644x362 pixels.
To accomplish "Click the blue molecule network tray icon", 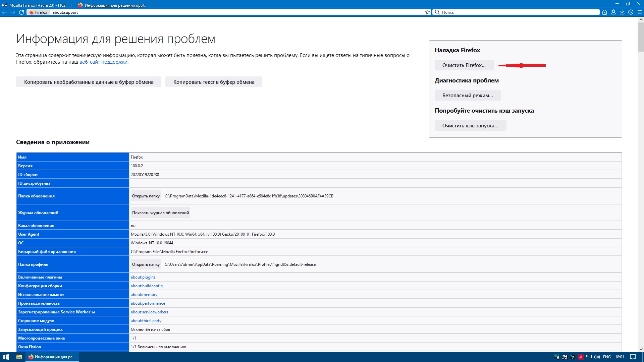I will pyautogui.click(x=573, y=357).
